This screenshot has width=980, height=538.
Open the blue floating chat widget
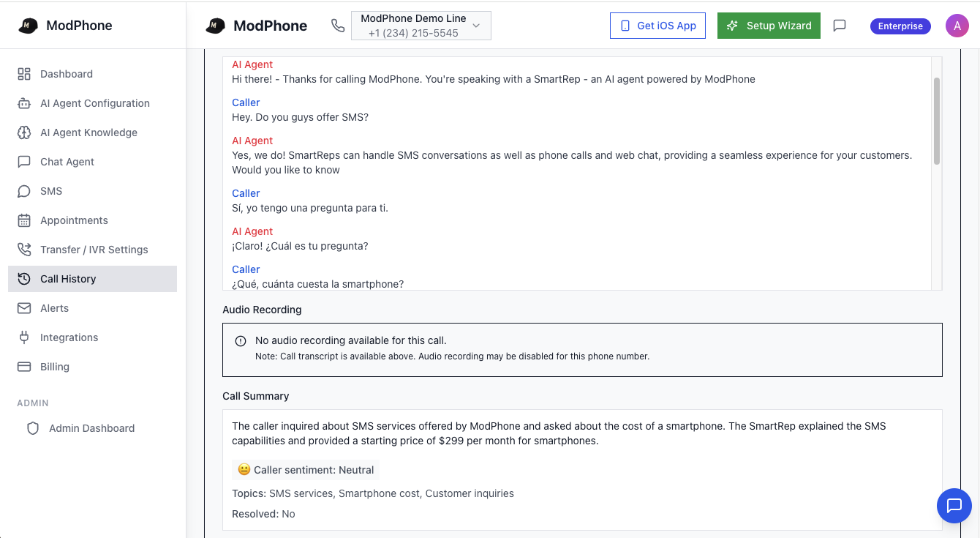954,506
